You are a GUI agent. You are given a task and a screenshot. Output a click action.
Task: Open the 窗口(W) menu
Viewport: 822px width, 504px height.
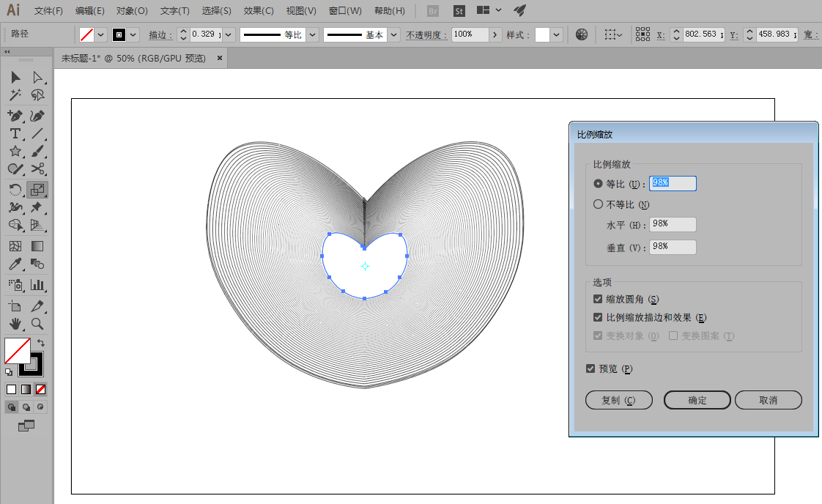(345, 11)
